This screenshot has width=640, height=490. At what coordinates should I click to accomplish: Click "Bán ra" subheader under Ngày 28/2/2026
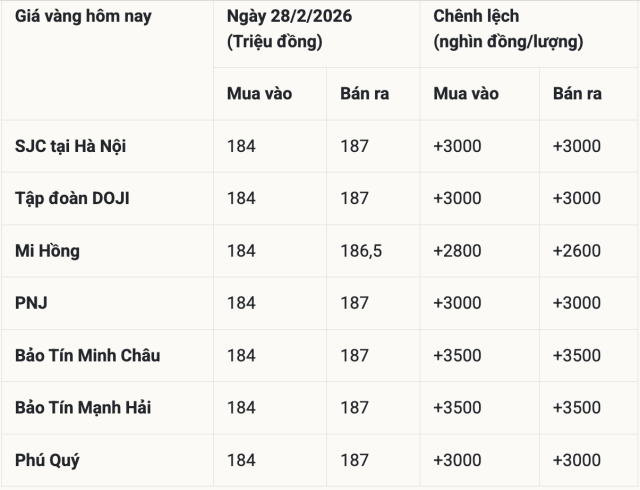click(x=364, y=94)
